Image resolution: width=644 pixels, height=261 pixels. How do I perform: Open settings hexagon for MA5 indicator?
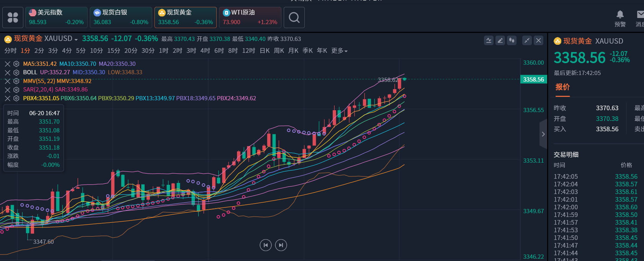(x=16, y=64)
